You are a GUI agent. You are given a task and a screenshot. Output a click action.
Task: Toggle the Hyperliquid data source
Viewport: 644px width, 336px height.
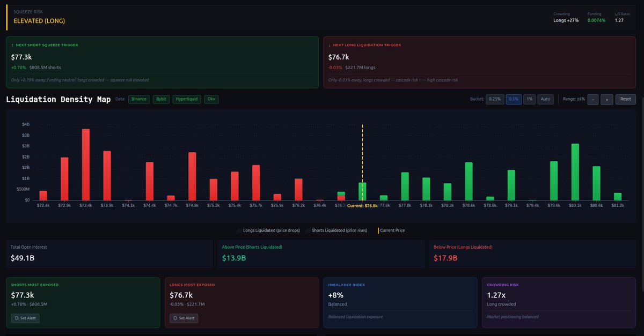click(x=187, y=99)
